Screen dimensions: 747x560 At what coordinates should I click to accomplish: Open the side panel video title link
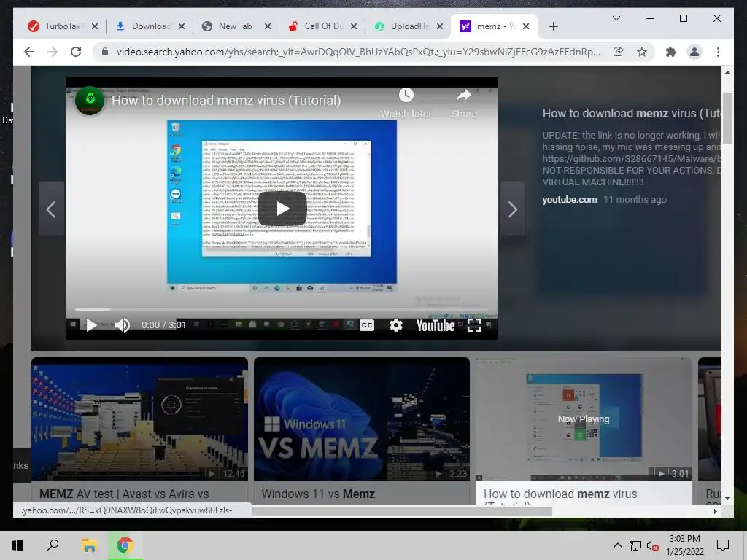pos(632,113)
